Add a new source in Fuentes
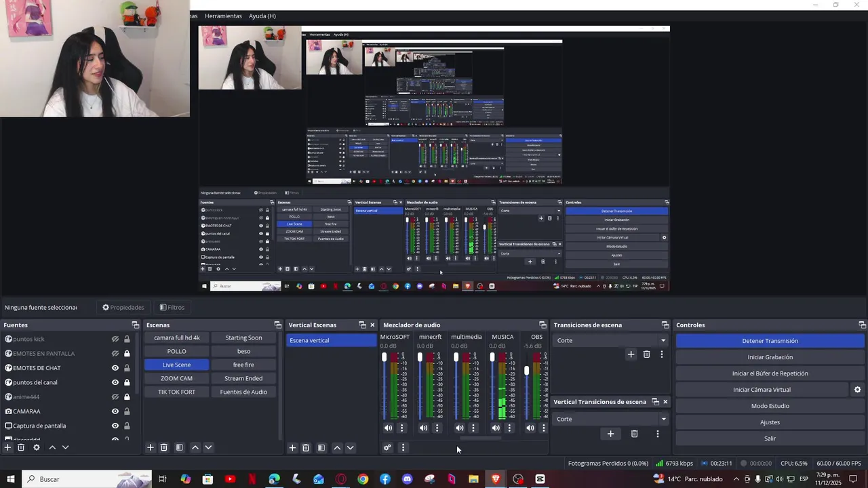The image size is (868, 488). point(7,447)
